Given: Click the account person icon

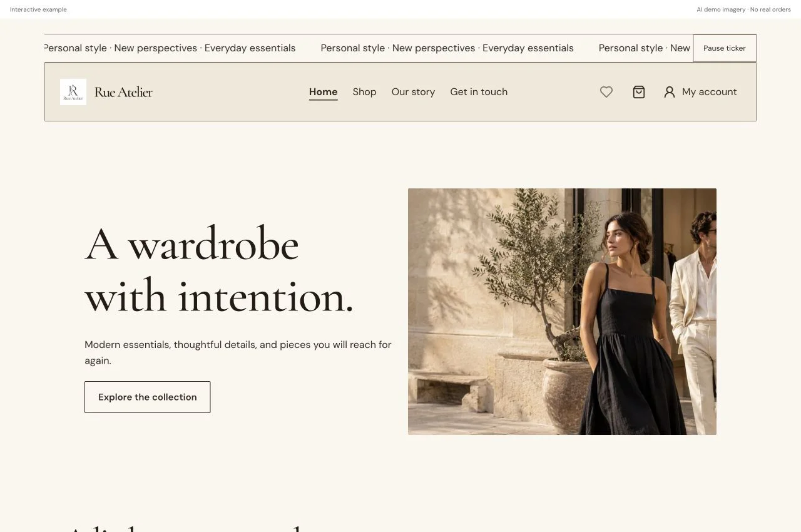Looking at the screenshot, I should [x=670, y=92].
